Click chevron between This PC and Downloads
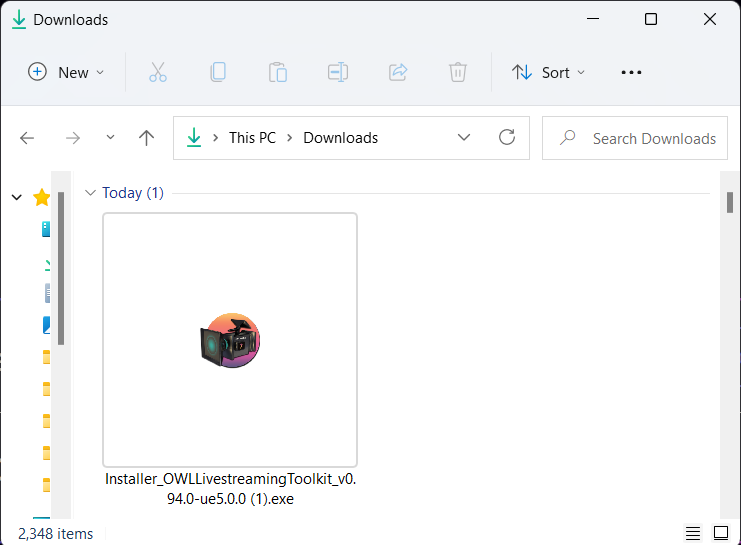 pos(290,138)
